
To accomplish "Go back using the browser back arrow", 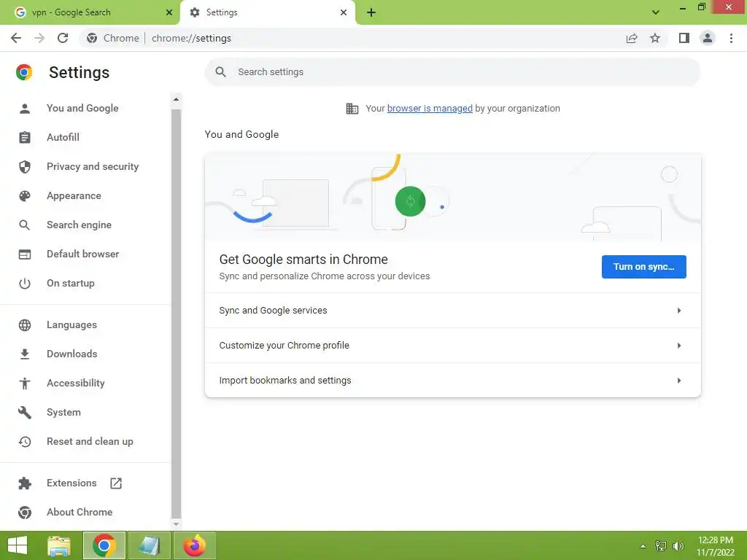I will [16, 38].
